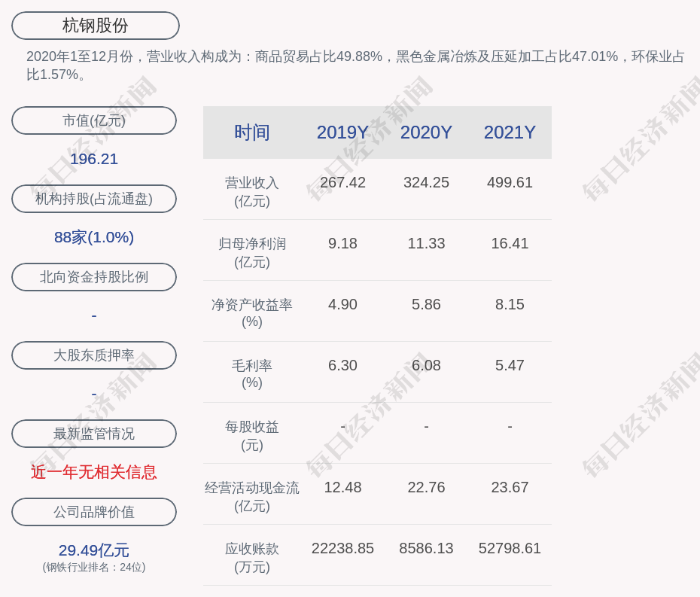Click the 2020Y receivables value 8586.13
The width and height of the screenshot is (700, 597).
pyautogui.click(x=426, y=548)
